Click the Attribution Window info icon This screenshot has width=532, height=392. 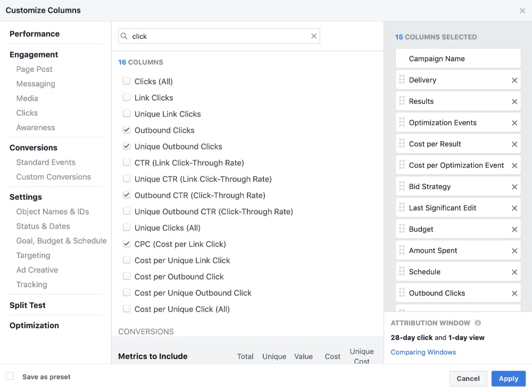pyautogui.click(x=478, y=323)
